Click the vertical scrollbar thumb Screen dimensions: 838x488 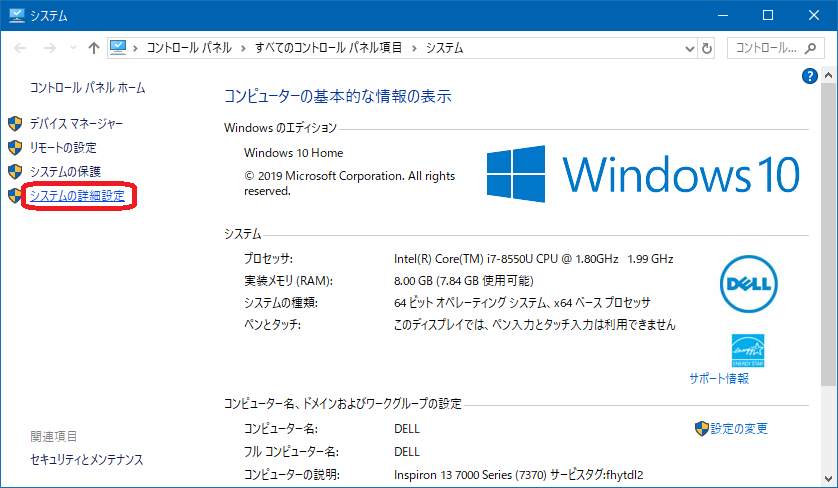828,234
